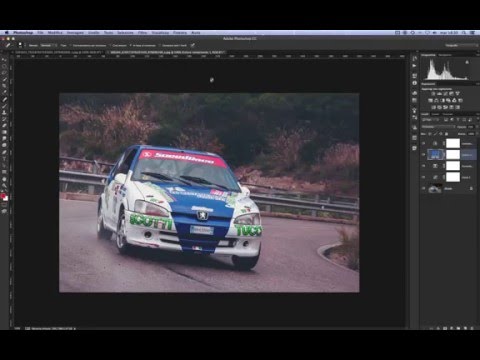The image size is (480, 360).
Task: Toggle the lock transparent pixels button
Action: pyautogui.click(x=431, y=134)
